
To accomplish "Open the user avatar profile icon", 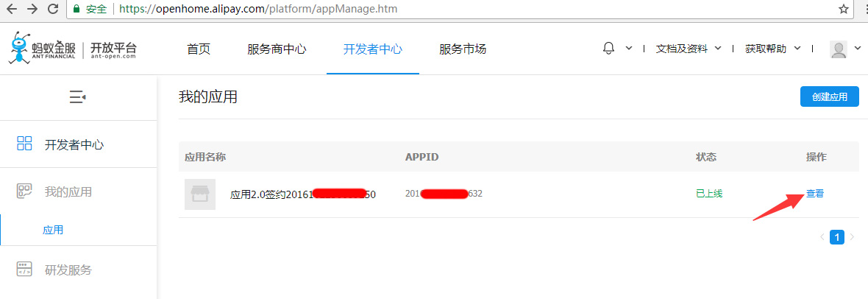I will [x=838, y=49].
